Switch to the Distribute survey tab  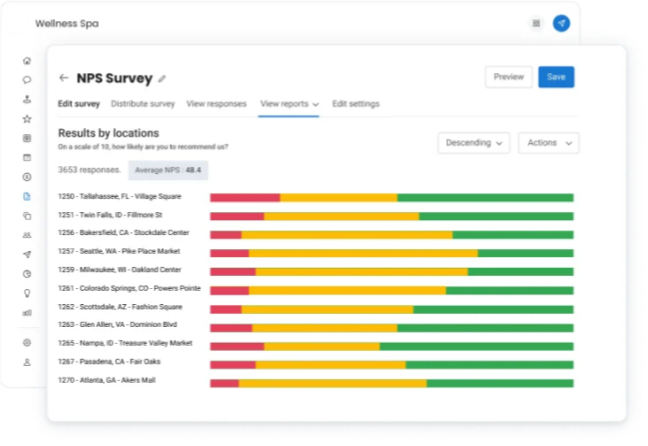point(143,104)
